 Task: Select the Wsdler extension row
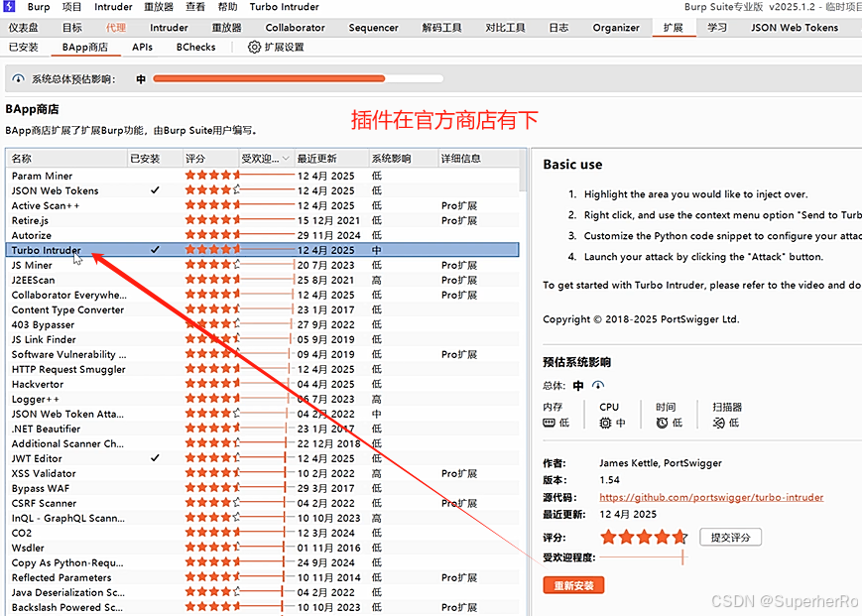(262, 548)
